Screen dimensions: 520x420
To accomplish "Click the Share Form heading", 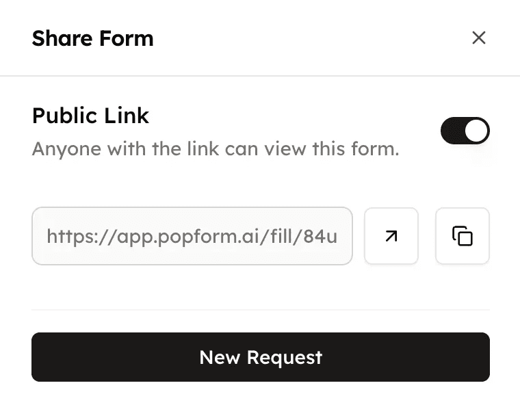I will click(92, 38).
